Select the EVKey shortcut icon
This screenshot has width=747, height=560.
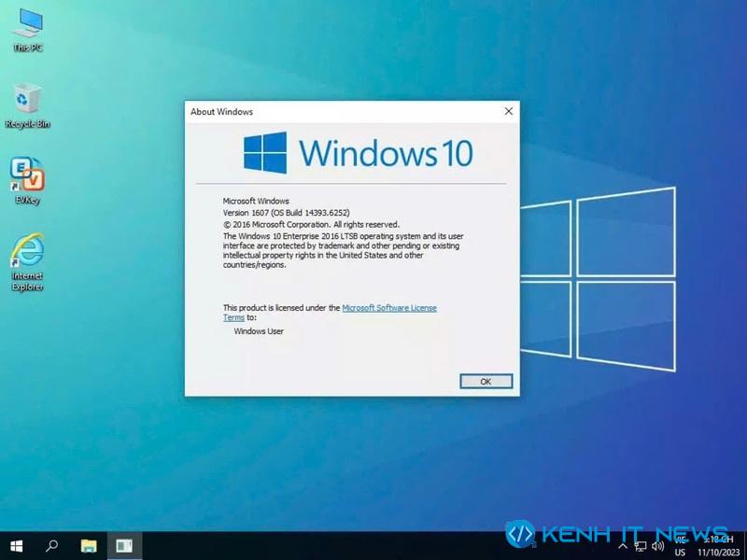27,180
